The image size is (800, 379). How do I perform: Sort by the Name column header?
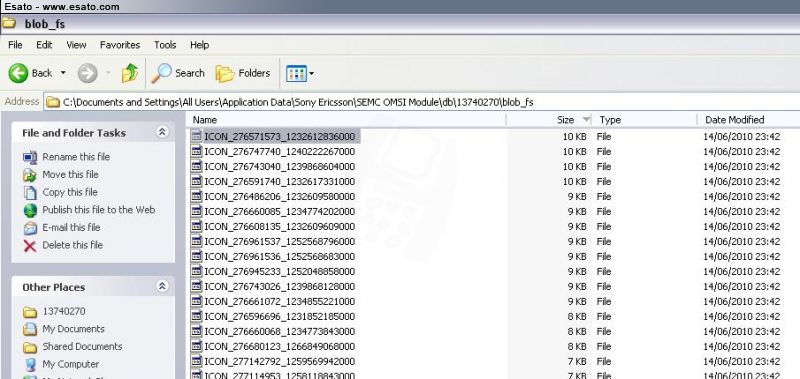(x=346, y=120)
